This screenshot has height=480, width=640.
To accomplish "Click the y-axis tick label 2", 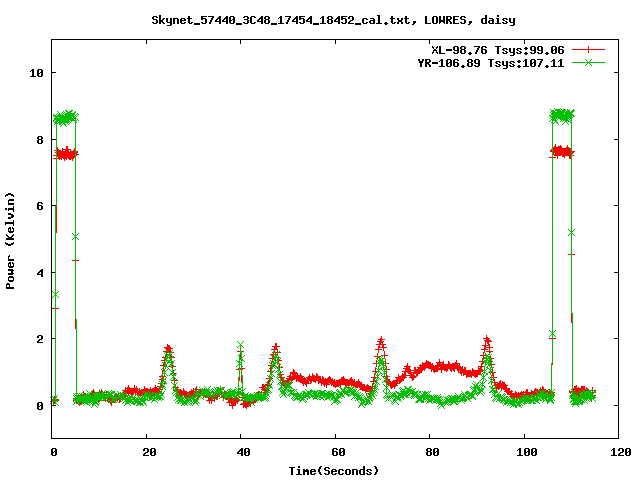I will click(x=40, y=339).
